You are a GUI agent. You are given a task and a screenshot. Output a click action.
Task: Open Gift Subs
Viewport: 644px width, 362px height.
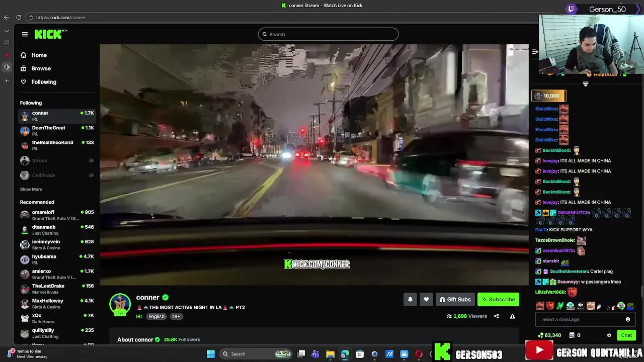click(455, 299)
